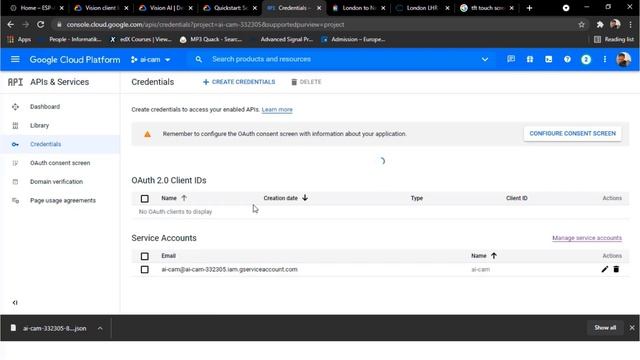The height and width of the screenshot is (360, 640).
Task: Open the gift free trial icon
Action: pyautogui.click(x=530, y=60)
